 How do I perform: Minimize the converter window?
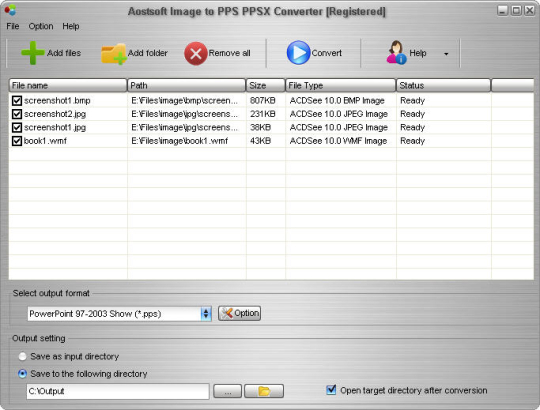point(503,11)
